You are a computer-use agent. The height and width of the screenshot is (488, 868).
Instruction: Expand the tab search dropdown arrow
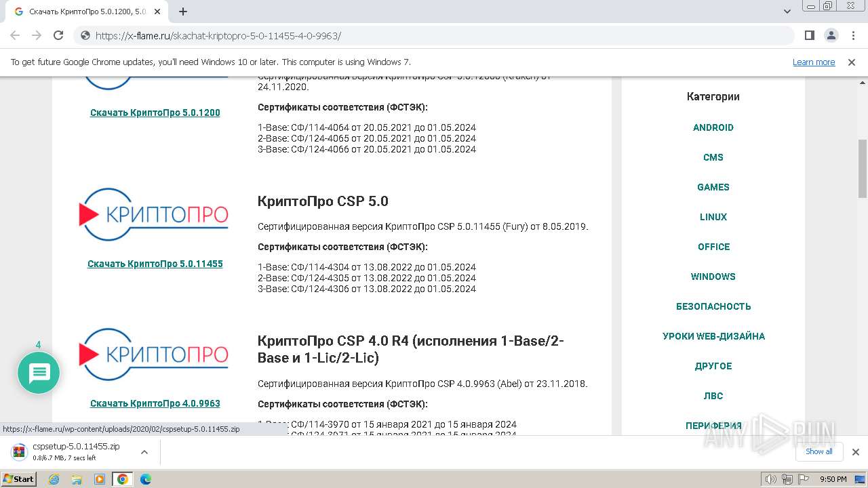[787, 12]
